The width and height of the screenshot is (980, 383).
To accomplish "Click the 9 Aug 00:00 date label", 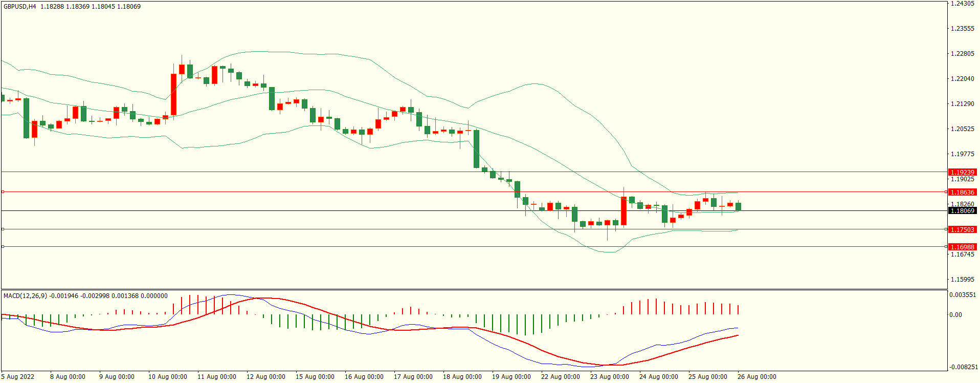I will 117,377.
